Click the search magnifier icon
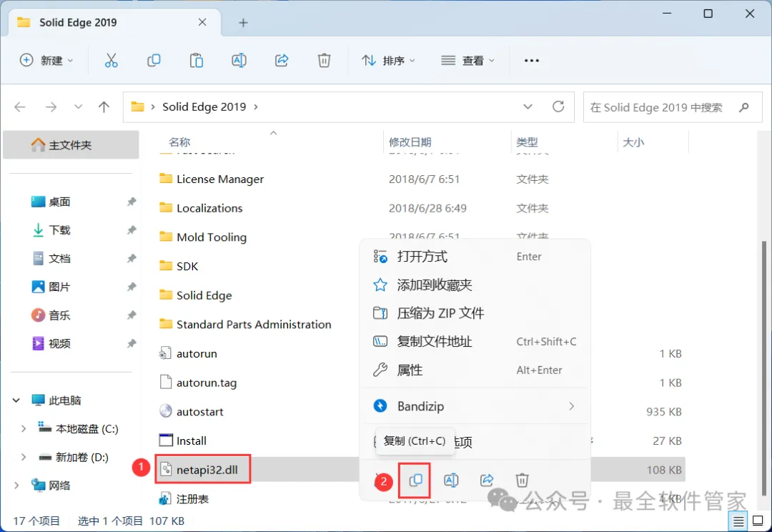Viewport: 772px width, 532px height. tap(744, 107)
